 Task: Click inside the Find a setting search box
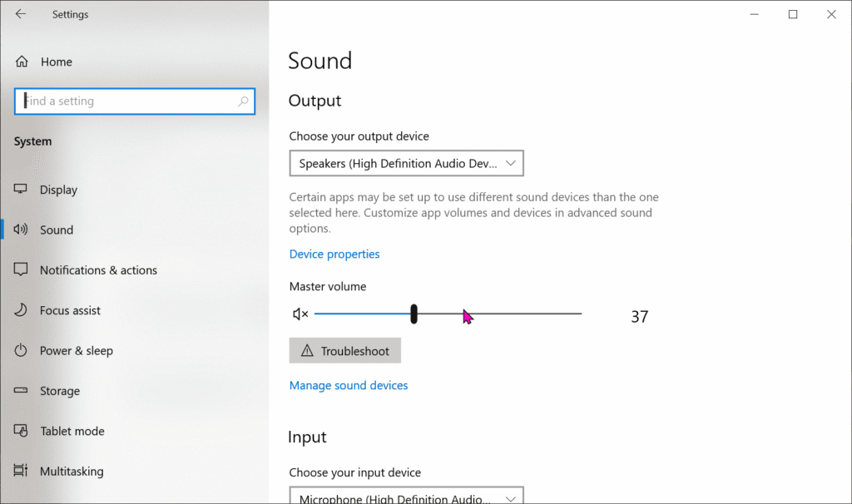pyautogui.click(x=133, y=101)
